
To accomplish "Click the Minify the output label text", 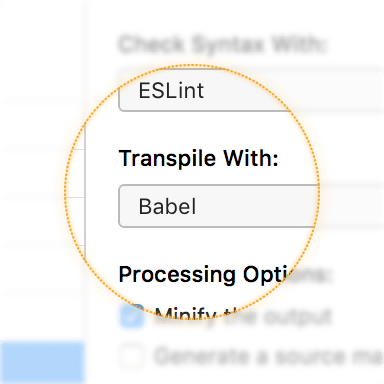I will [243, 316].
